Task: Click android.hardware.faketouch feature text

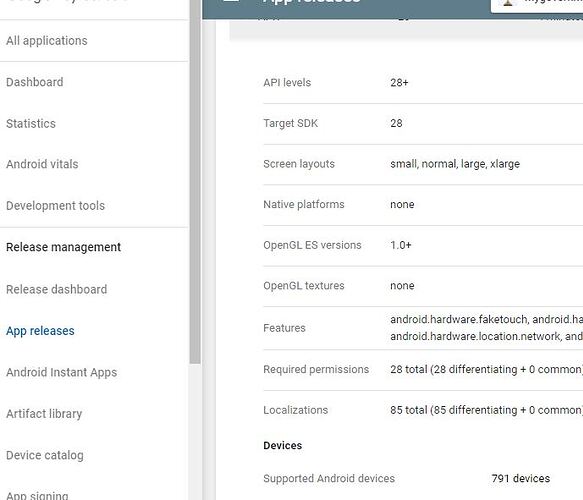Action: (x=459, y=319)
